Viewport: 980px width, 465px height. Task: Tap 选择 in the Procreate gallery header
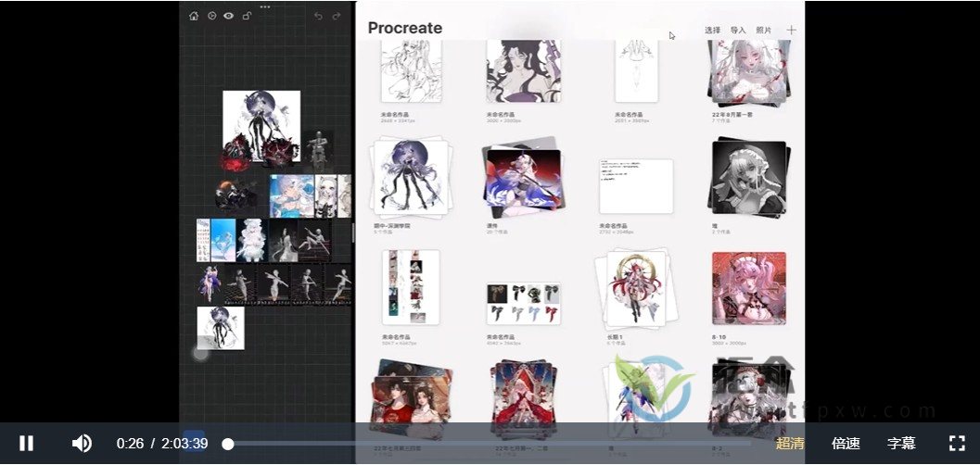[712, 30]
